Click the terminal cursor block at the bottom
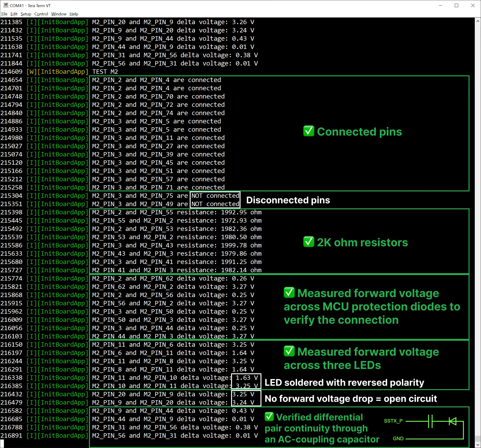This screenshot has width=481, height=448. [2, 444]
